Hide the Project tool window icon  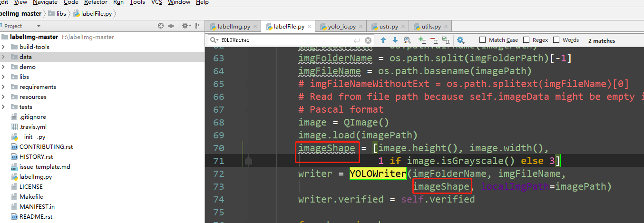click(x=197, y=26)
